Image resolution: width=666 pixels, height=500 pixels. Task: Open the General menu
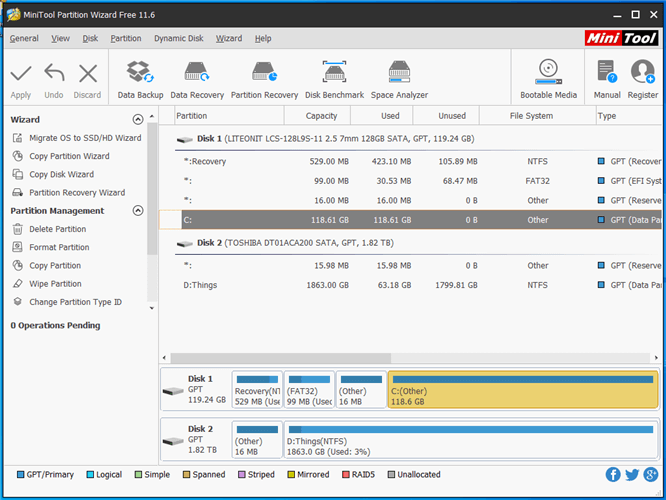tap(24, 38)
